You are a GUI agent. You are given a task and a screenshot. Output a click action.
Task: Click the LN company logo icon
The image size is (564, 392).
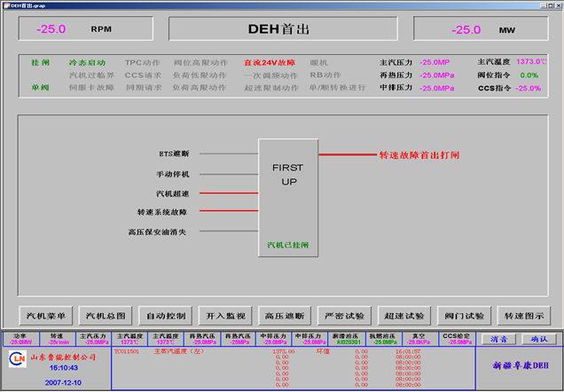[x=18, y=359]
